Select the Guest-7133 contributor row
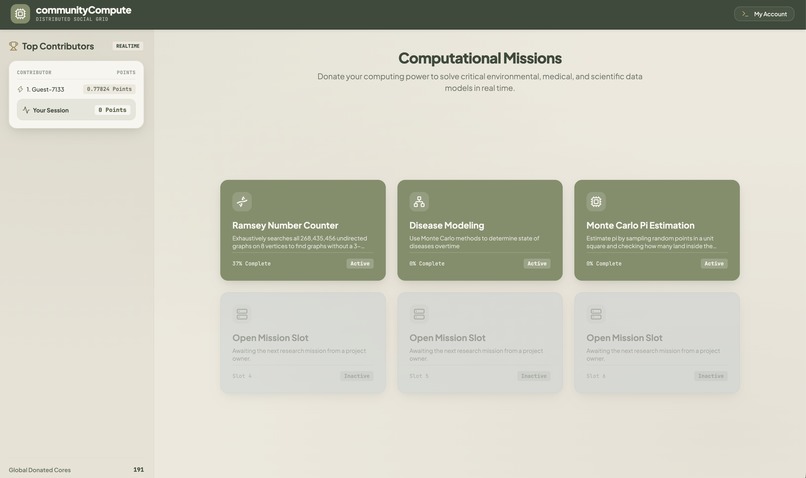806x478 pixels. coord(76,89)
